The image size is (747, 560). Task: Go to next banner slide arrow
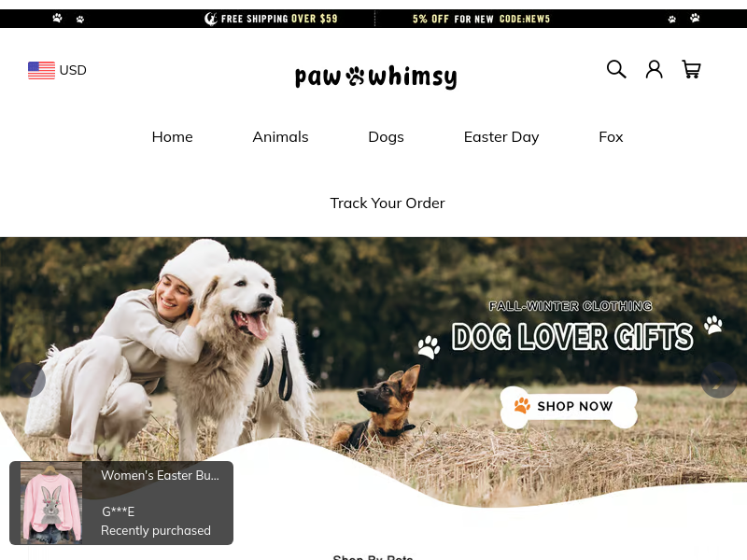[718, 380]
